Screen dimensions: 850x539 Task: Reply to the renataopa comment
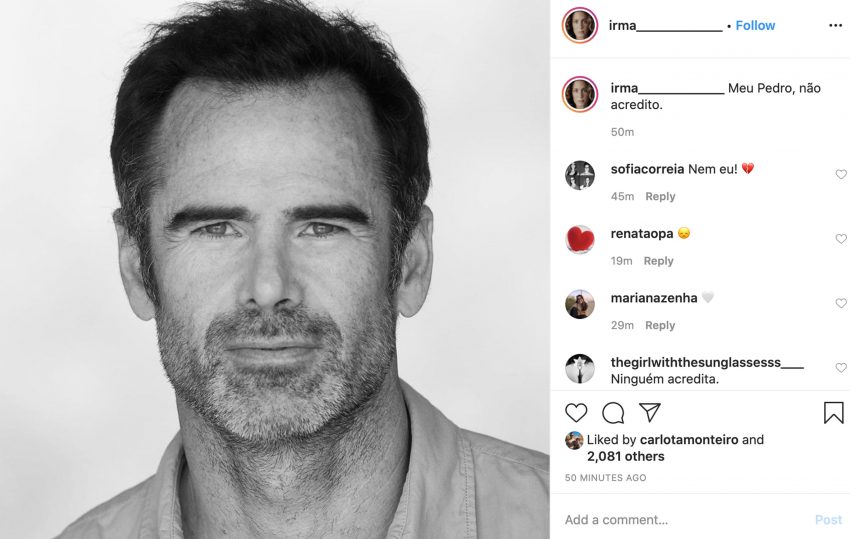pos(658,261)
